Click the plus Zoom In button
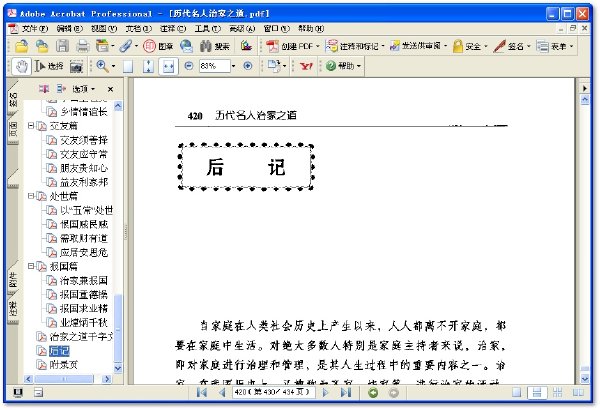The width and height of the screenshot is (600, 410). [x=248, y=66]
